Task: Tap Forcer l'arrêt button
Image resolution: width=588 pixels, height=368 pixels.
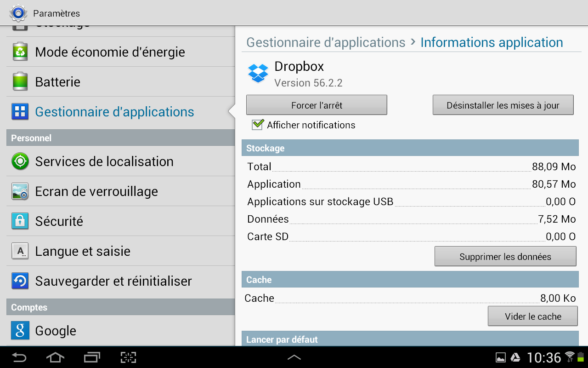Action: [x=317, y=105]
